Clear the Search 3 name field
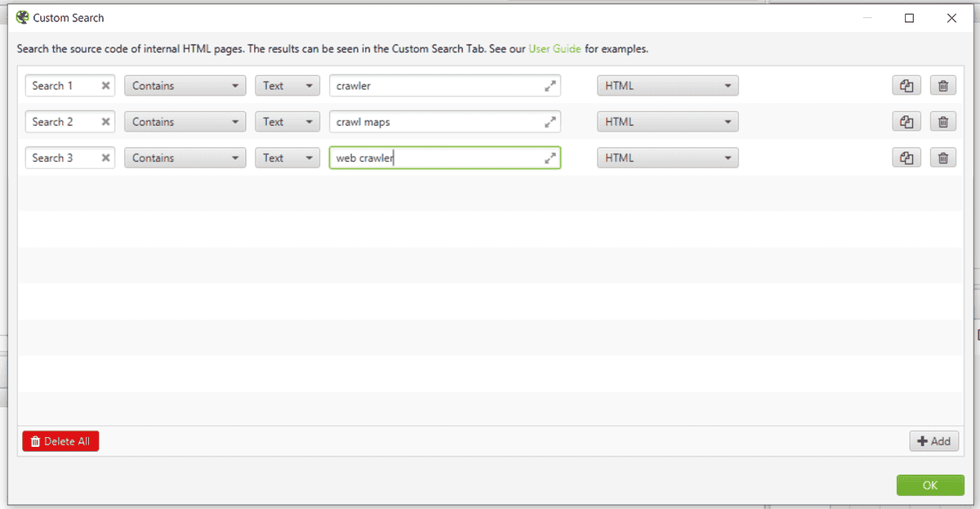This screenshot has width=980, height=509. [x=105, y=158]
